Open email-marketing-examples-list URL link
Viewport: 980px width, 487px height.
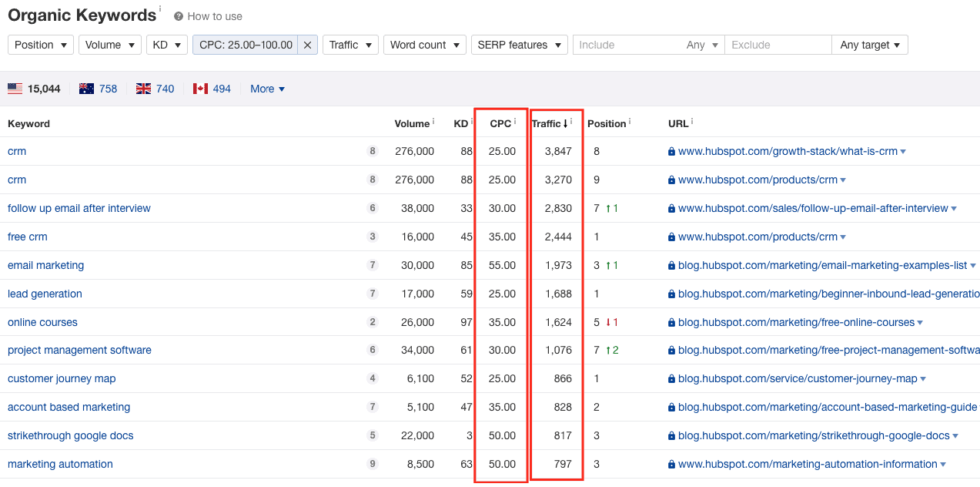[x=822, y=265]
